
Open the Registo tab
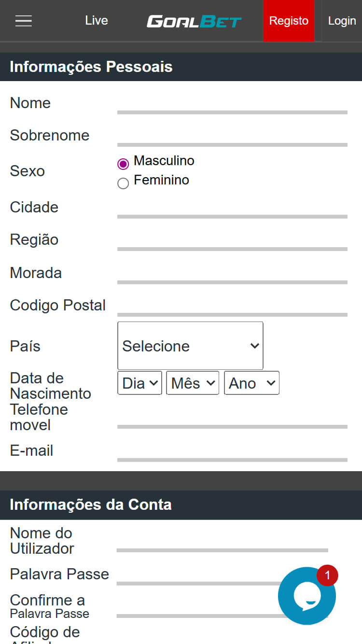[x=289, y=21]
